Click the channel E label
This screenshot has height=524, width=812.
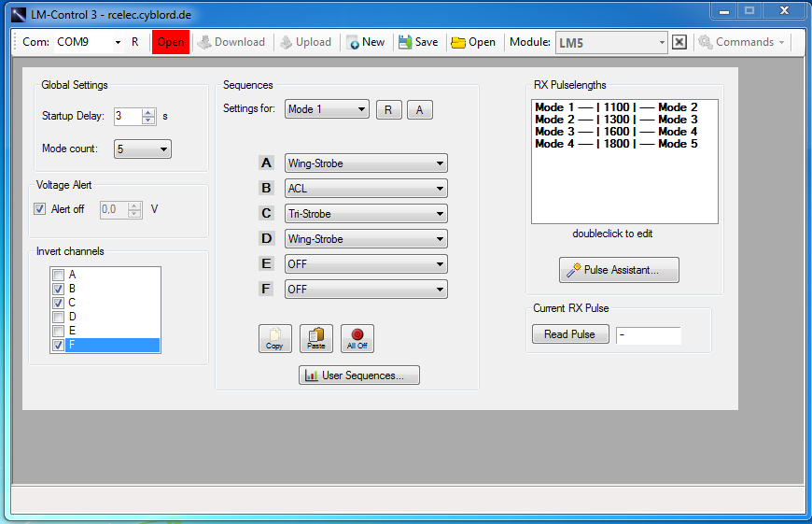(266, 263)
